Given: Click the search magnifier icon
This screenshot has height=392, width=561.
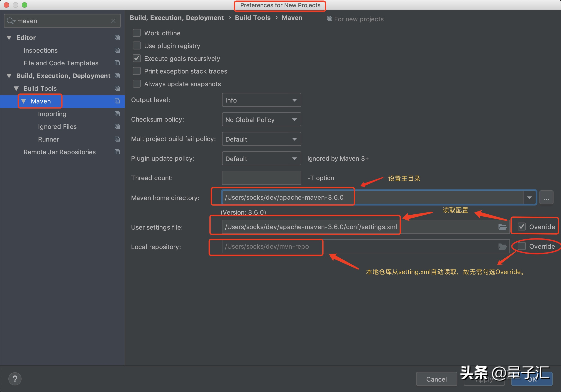Looking at the screenshot, I should [10, 21].
